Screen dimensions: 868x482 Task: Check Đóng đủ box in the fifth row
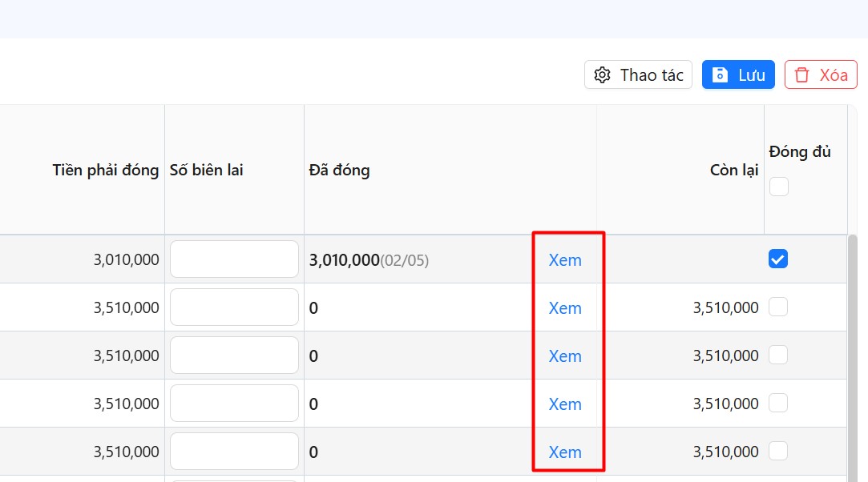point(778,451)
